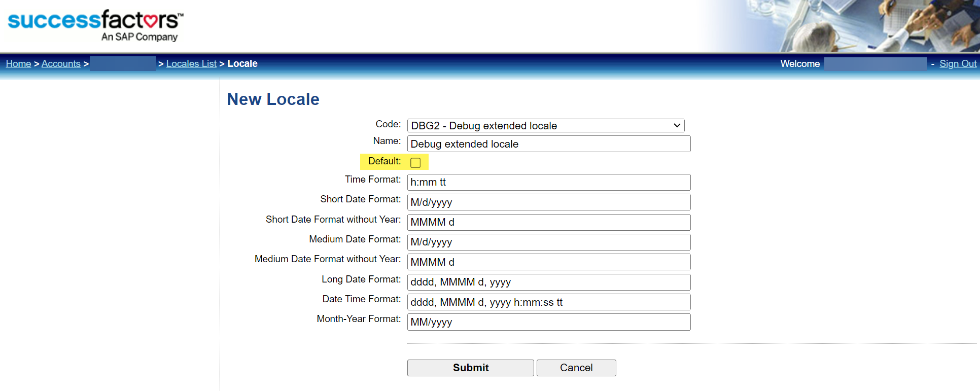Submit the new locale form
The width and height of the screenshot is (980, 391).
[x=471, y=368]
